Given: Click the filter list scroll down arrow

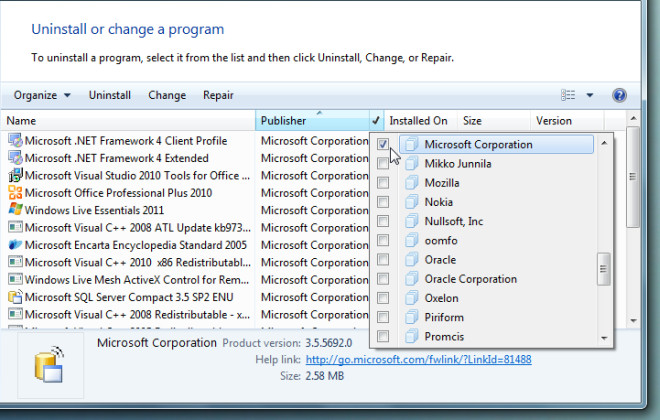Looking at the screenshot, I should tap(604, 338).
